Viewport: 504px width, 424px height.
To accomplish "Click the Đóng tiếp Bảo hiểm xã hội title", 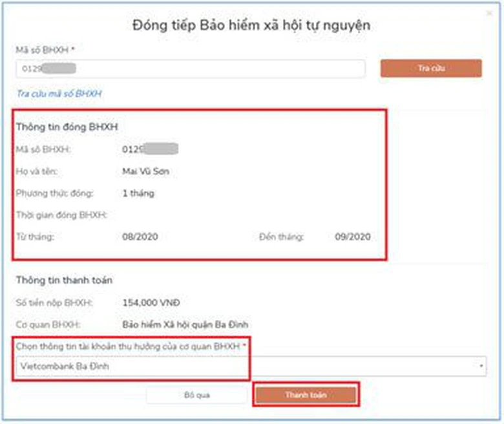I will point(251,25).
